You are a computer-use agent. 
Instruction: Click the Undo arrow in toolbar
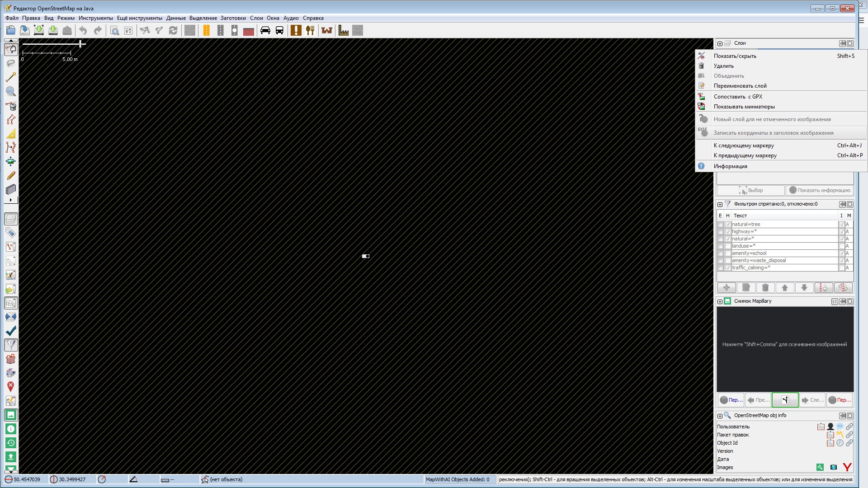83,31
